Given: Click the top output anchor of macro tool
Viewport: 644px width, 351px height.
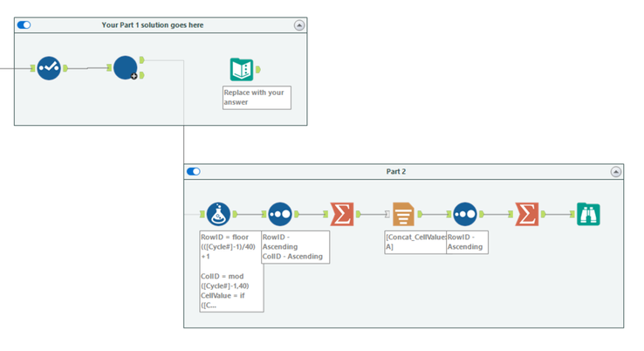Looking at the screenshot, I should tap(141, 60).
